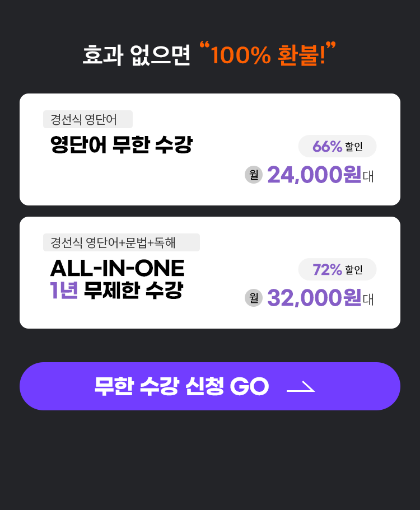420x510 pixels.
Task: Click the 무제한 수강 text
Action: 133,290
